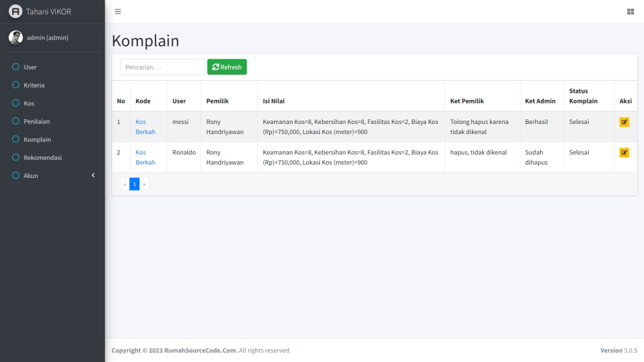Image resolution: width=644 pixels, height=362 pixels.
Task: Click the hamburger menu toggle icon
Action: coord(118,11)
